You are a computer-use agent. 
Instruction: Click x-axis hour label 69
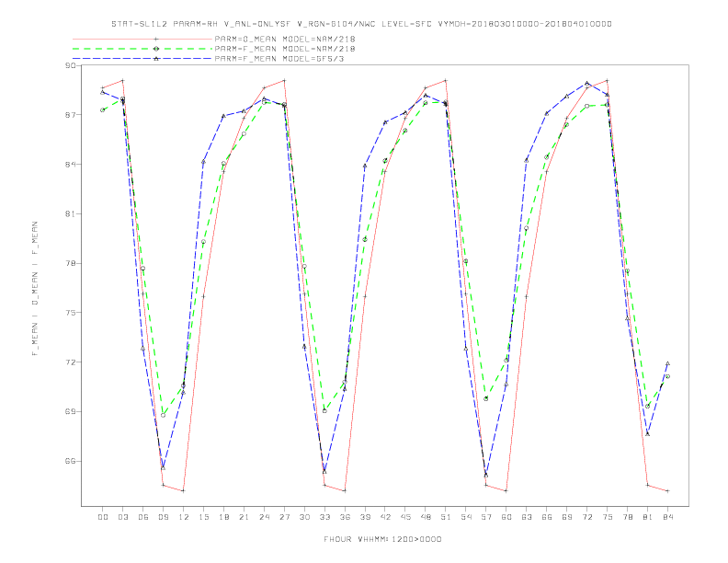(567, 517)
